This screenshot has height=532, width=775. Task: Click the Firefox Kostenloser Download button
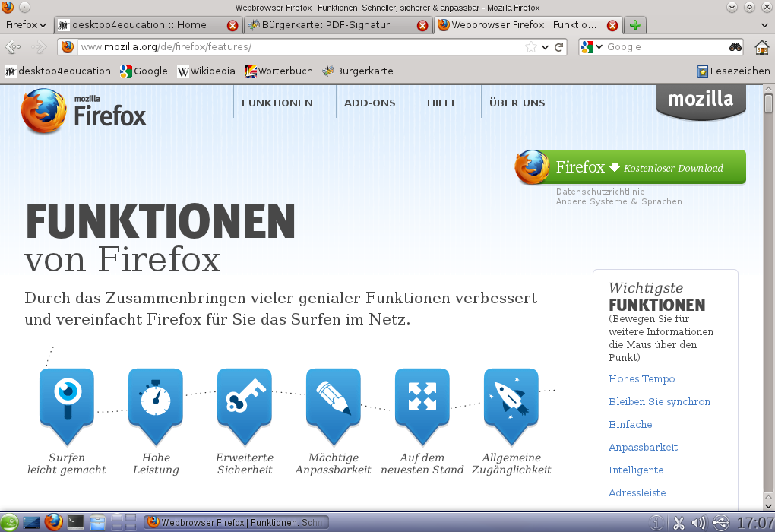click(x=631, y=167)
